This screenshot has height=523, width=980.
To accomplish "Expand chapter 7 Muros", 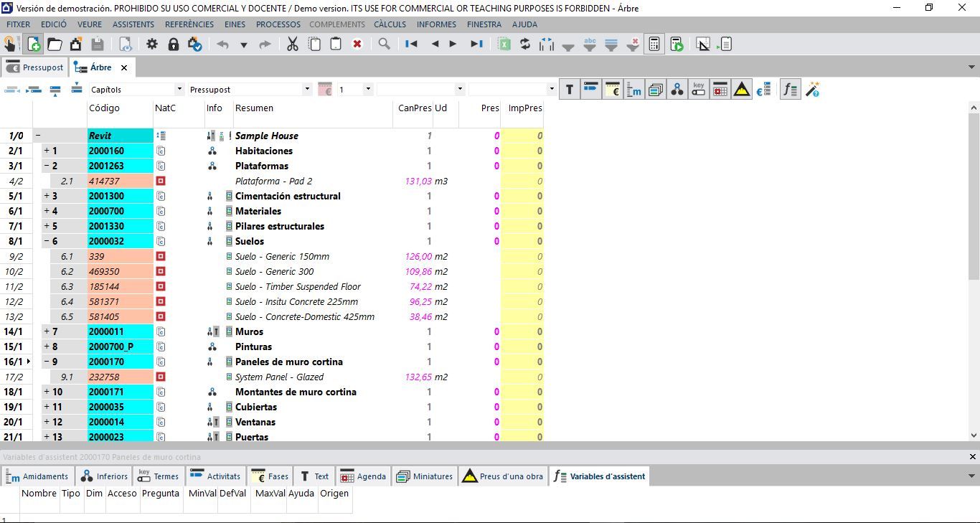I will (x=46, y=331).
